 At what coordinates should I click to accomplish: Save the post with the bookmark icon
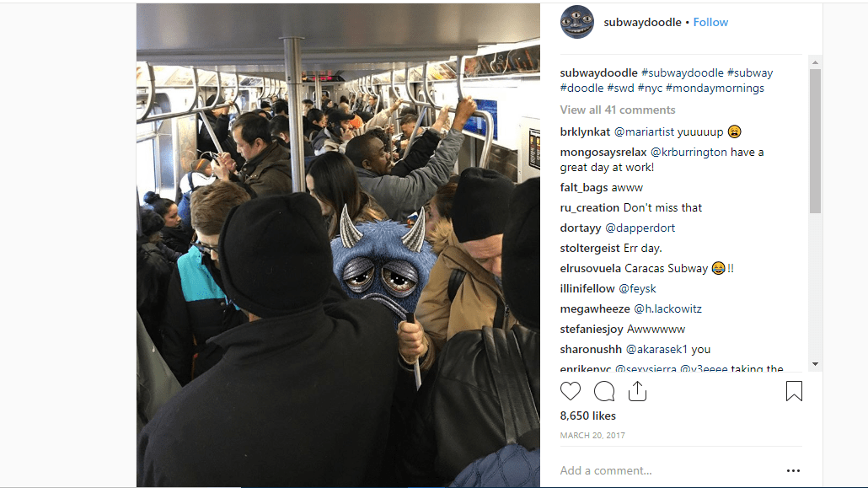(x=794, y=391)
